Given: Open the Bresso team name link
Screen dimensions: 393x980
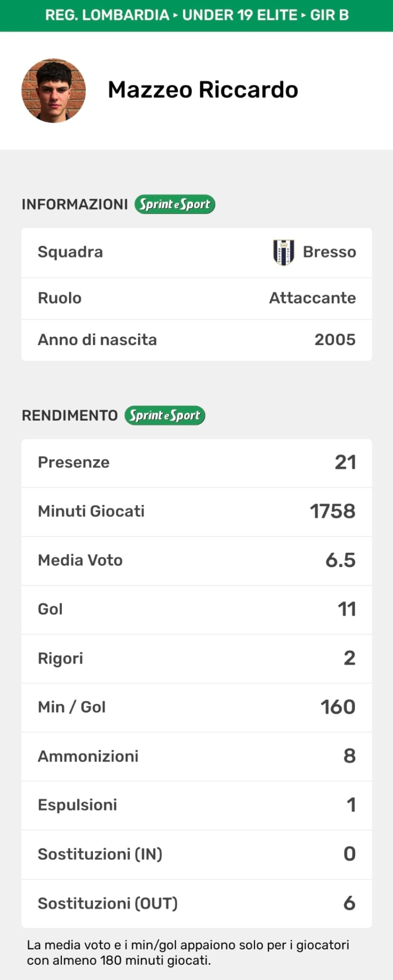Looking at the screenshot, I should point(329,252).
